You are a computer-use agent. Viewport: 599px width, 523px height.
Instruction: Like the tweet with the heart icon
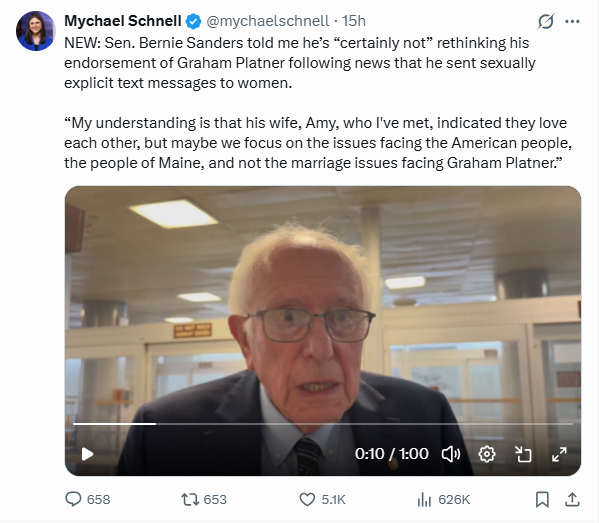tap(307, 499)
